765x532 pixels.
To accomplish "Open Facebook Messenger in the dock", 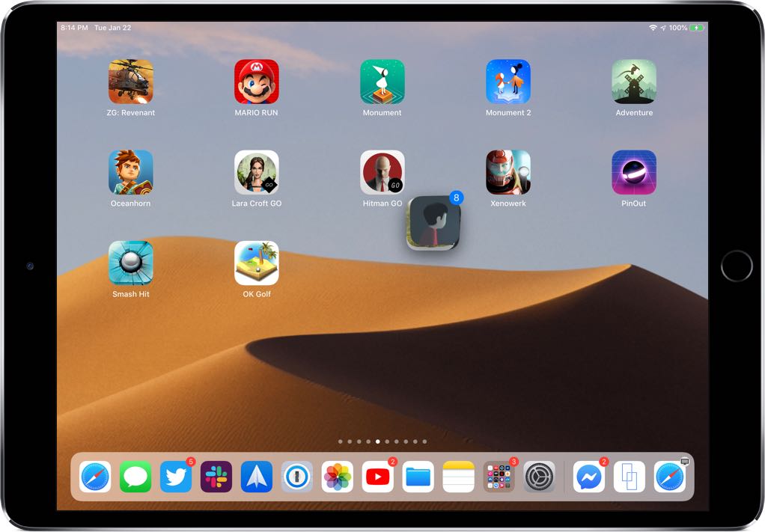I will click(x=588, y=476).
